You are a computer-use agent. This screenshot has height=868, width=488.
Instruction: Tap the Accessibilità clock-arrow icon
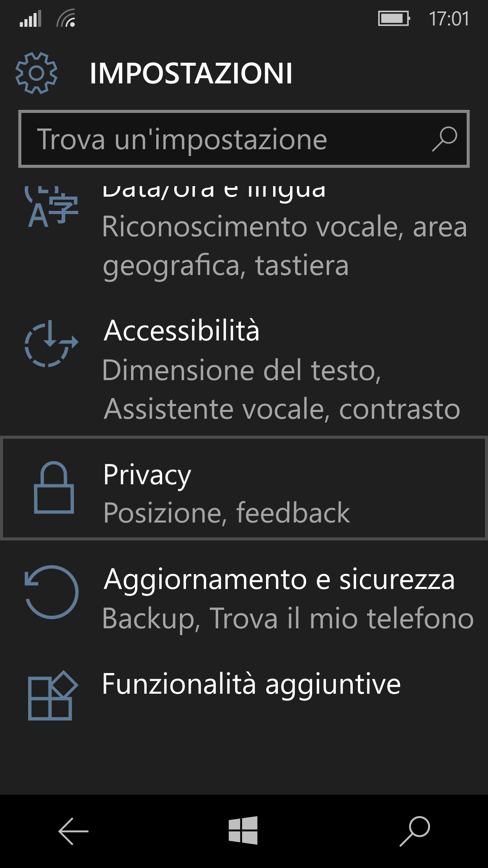(52, 343)
